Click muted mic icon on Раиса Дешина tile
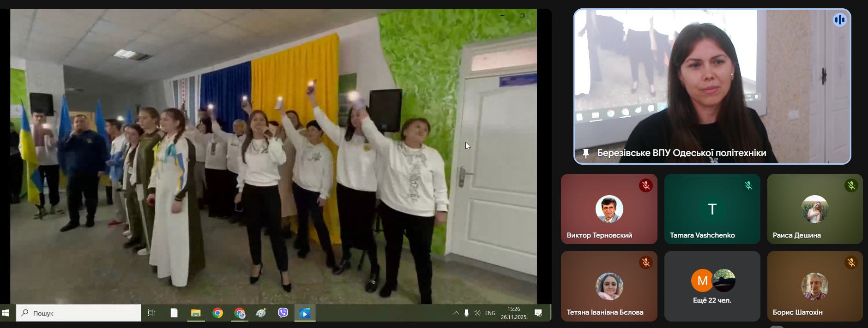The width and height of the screenshot is (868, 328). tap(851, 185)
